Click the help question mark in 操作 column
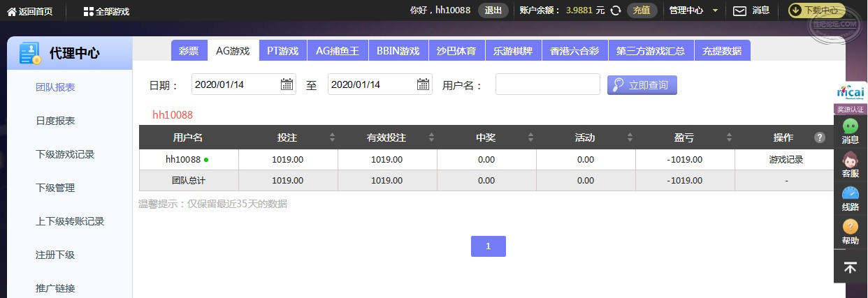Viewport: 868px width, 298px height. tap(820, 137)
